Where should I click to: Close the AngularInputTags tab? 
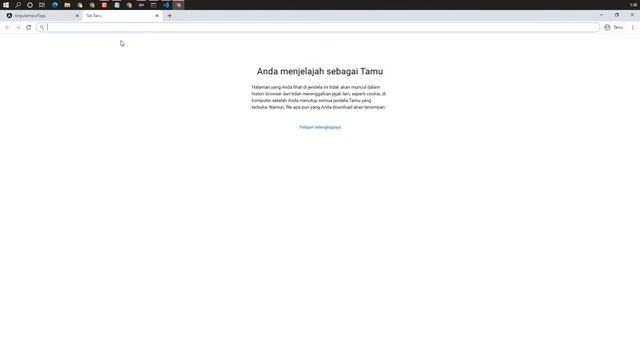77,16
